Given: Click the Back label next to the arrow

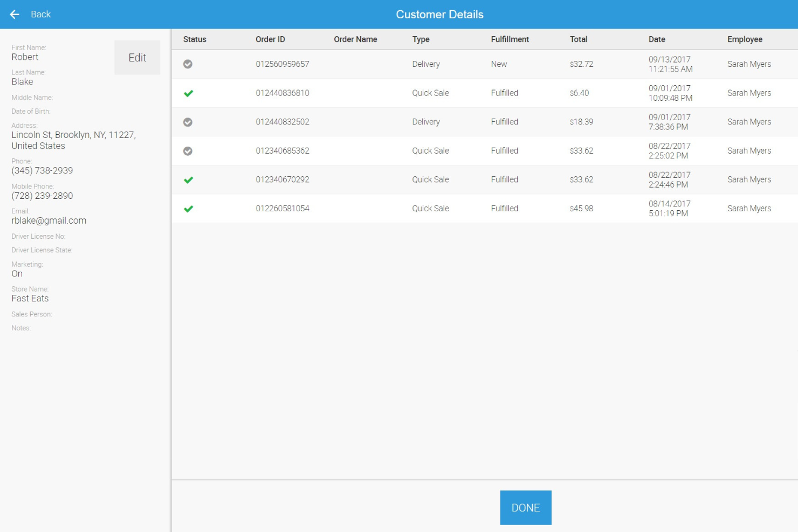Looking at the screenshot, I should (x=40, y=15).
